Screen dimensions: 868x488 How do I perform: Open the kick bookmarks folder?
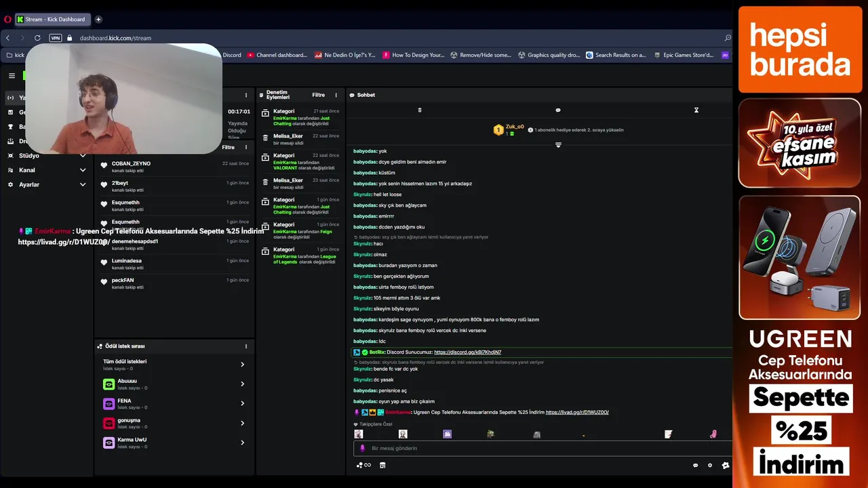pyautogui.click(x=15, y=55)
